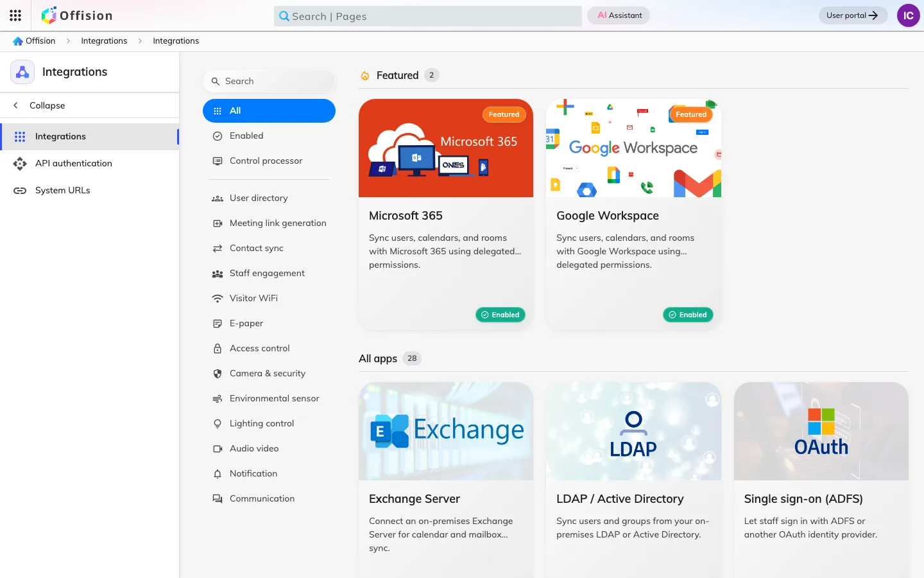Select the Environmental sensor category

269,399
